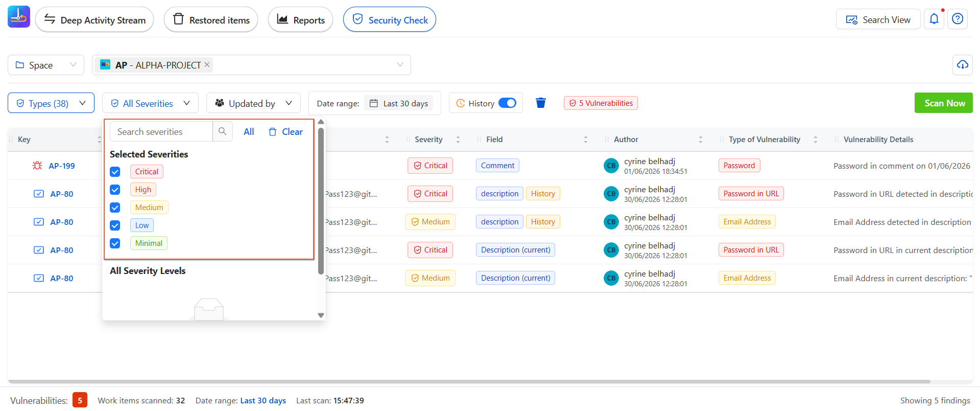Uncheck the Critical severity checkbox
The image size is (980, 411).
[115, 172]
